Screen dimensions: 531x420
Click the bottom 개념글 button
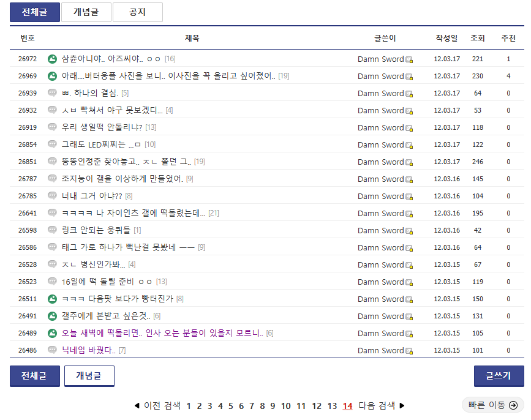point(89,376)
